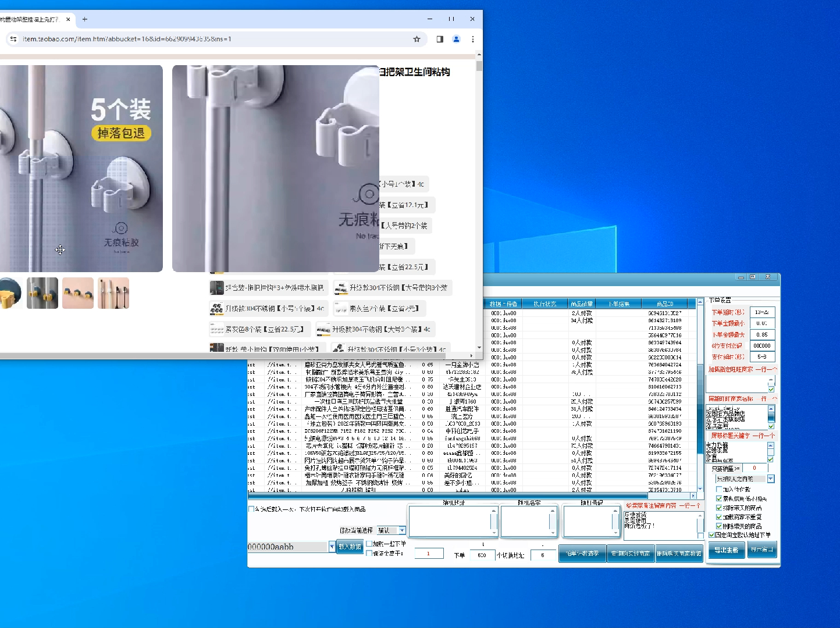The image size is (840, 628).
Task: Click the blocked-sellers list scroll-up arrow
Action: point(771,409)
